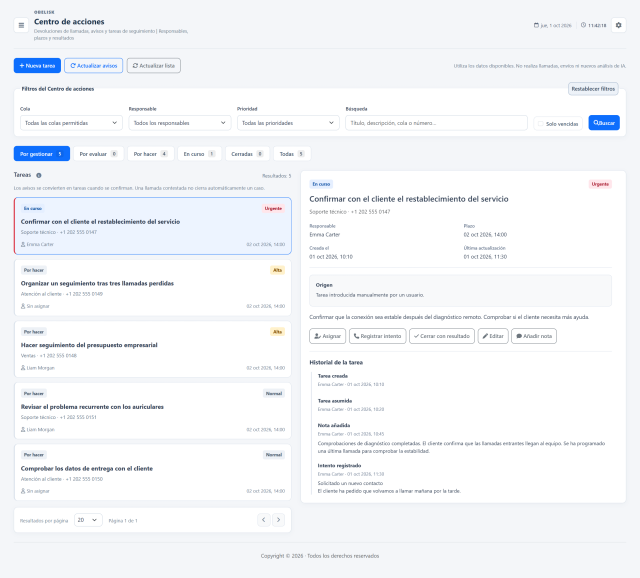Click the En curso status badge in detail panel

coord(321,184)
